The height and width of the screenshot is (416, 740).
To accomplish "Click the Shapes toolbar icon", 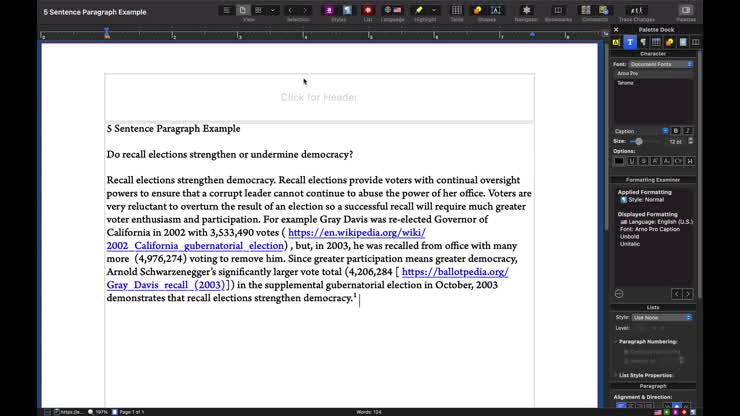I will (486, 10).
